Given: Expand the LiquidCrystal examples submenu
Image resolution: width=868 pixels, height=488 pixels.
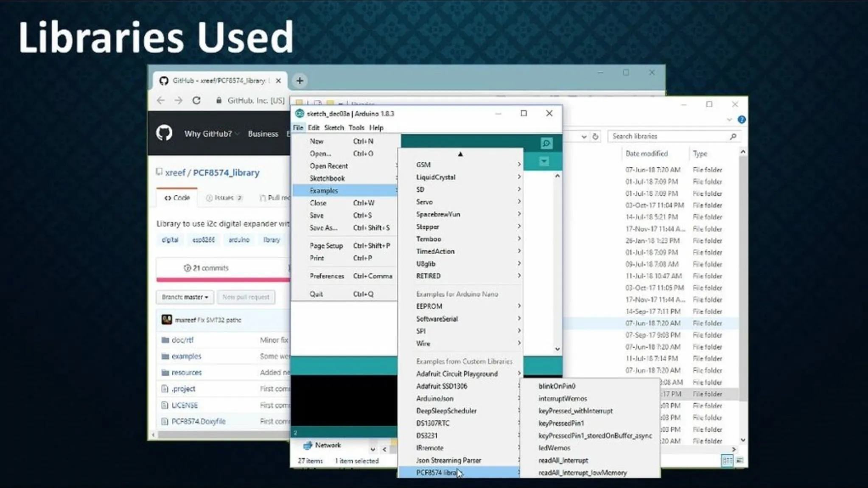Looking at the screenshot, I should [x=461, y=177].
